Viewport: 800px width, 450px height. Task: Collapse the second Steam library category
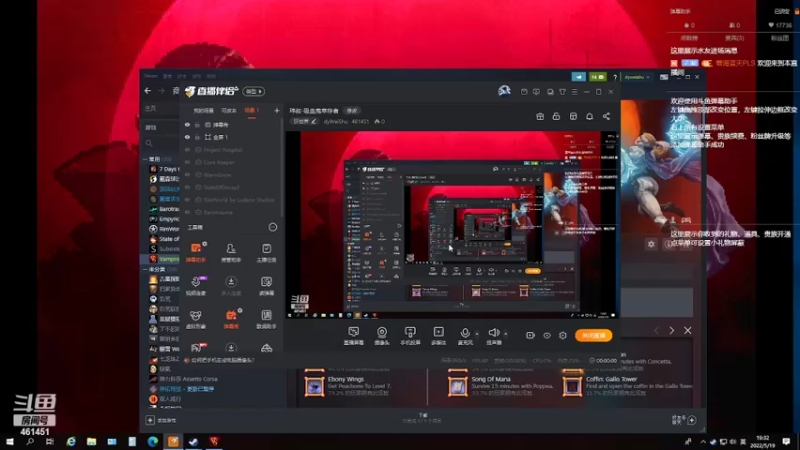(145, 269)
